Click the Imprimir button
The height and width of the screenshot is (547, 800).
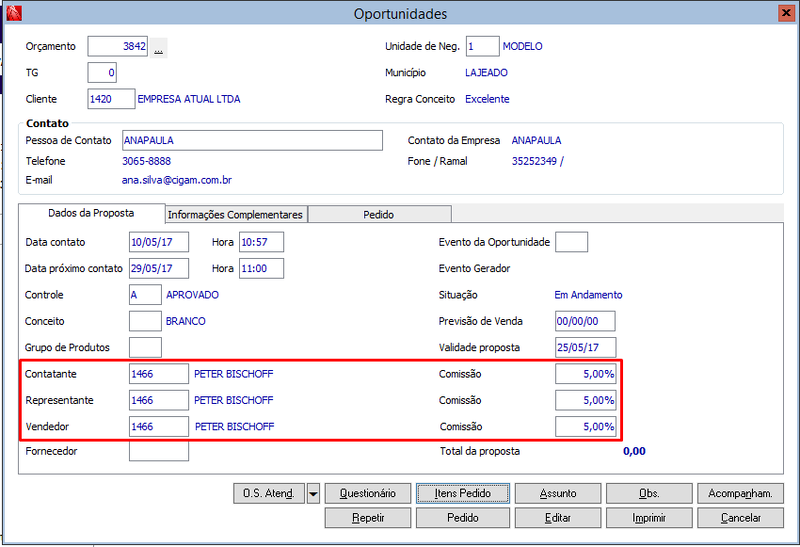649,518
